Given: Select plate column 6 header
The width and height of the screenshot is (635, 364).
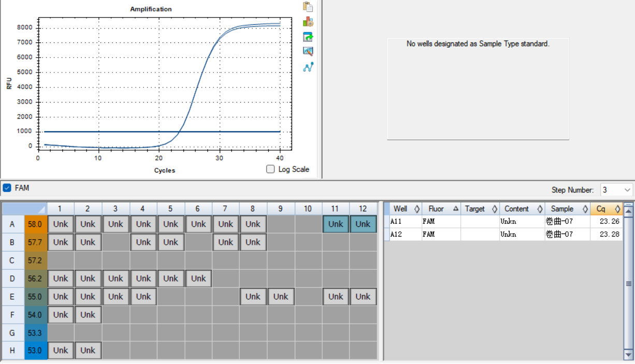Looking at the screenshot, I should click(x=198, y=209).
